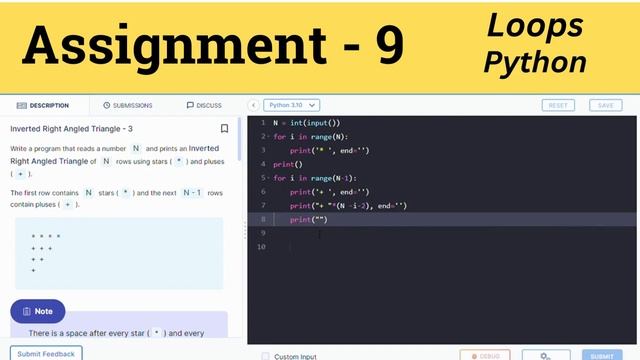Open the Python 3.10 language dropdown
Image resolution: width=640 pixels, height=360 pixels.
[291, 105]
